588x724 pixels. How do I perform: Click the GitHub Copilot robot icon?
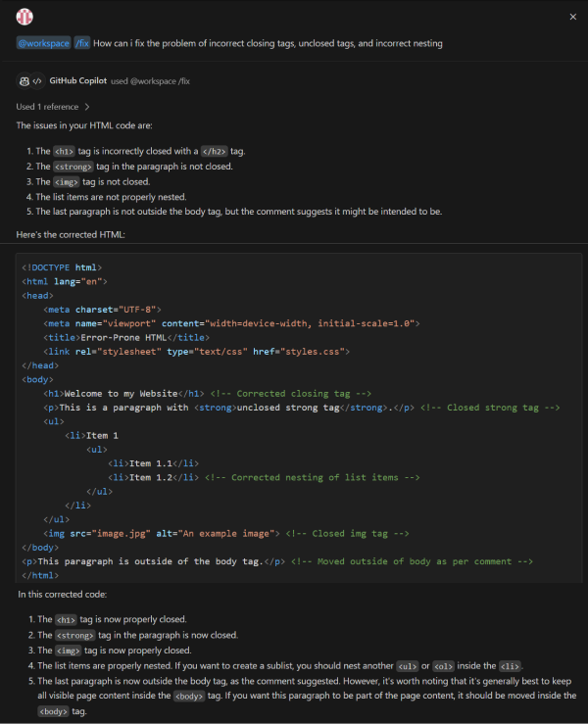(24, 81)
